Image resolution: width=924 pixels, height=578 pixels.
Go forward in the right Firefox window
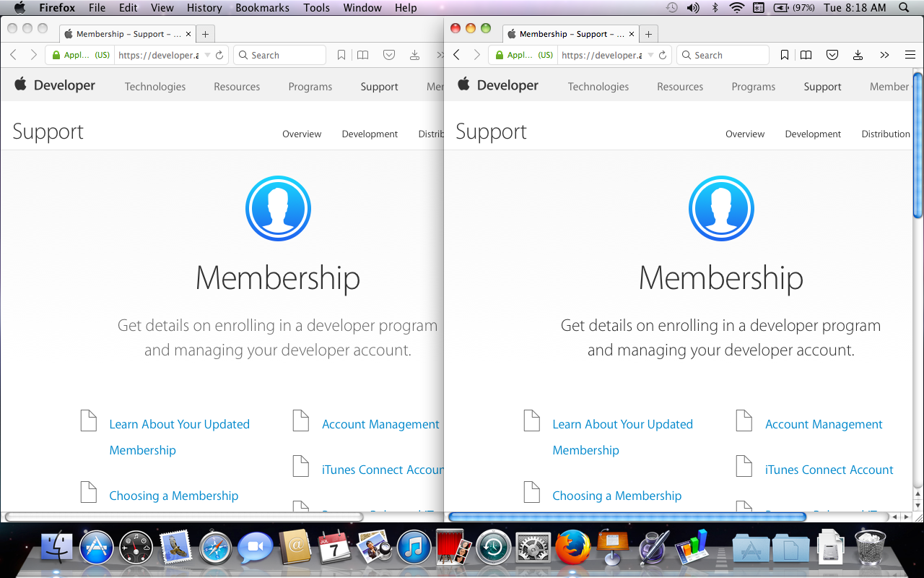[476, 55]
